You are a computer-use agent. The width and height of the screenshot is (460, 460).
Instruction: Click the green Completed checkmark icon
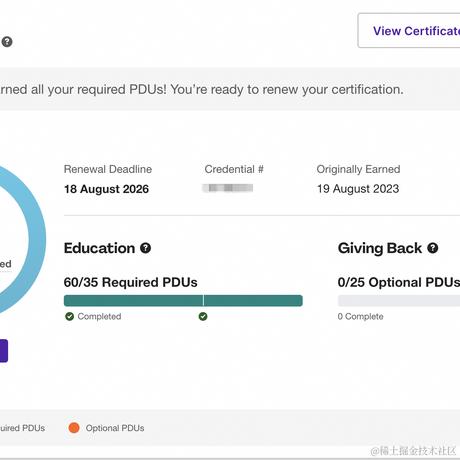70,316
